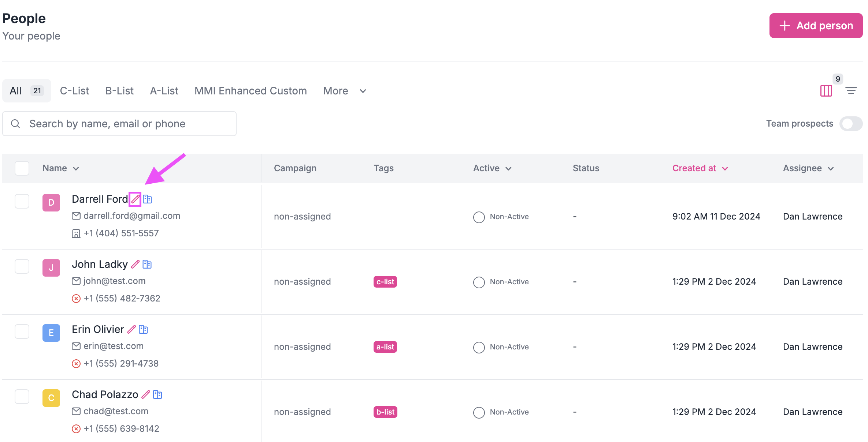The height and width of the screenshot is (442, 868).
Task: Sort by the Created at column
Action: click(x=700, y=168)
